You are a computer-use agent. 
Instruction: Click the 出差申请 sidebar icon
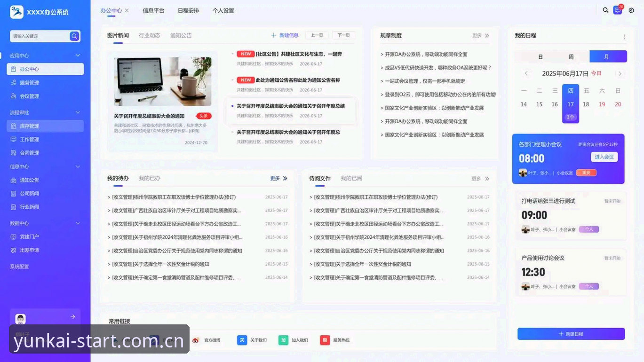point(14,250)
